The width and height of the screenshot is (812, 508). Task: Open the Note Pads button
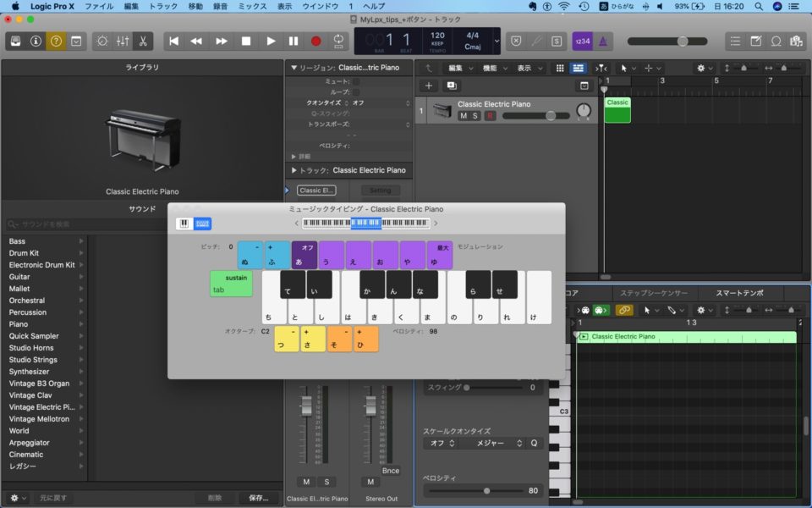click(x=755, y=41)
